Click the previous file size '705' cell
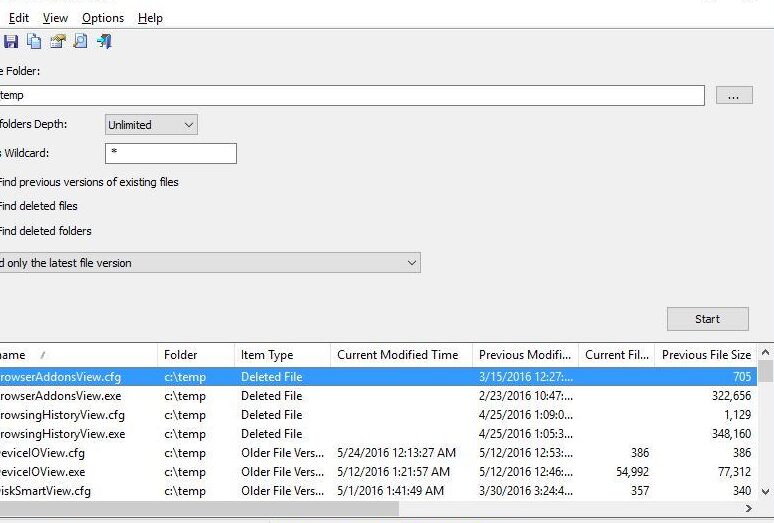Screen dimensions: 774x523 pos(742,377)
